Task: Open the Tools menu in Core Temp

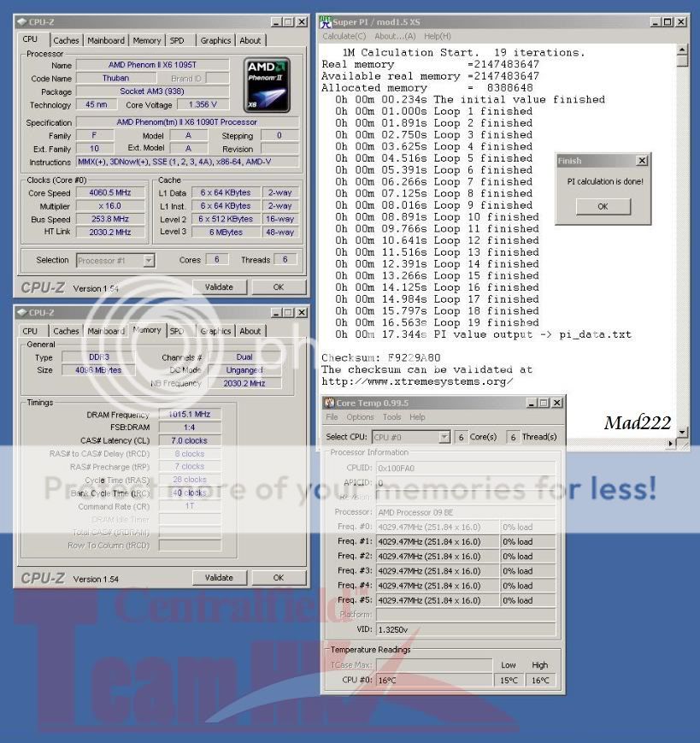Action: pyautogui.click(x=391, y=417)
